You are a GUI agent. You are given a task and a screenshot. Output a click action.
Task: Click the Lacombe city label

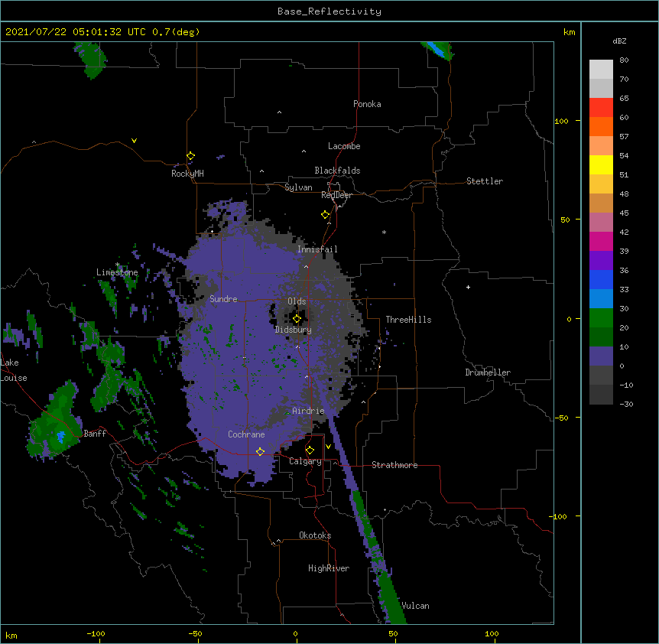click(x=344, y=146)
